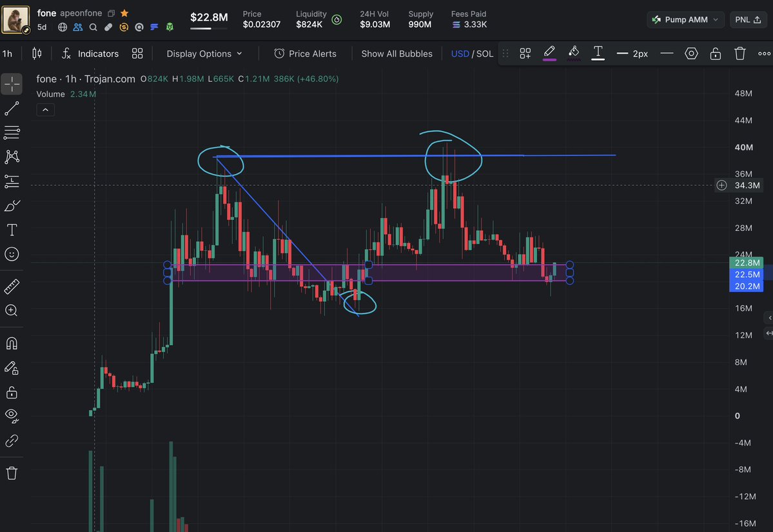Click the fone token monkey avatar
773x532 pixels.
click(x=15, y=19)
